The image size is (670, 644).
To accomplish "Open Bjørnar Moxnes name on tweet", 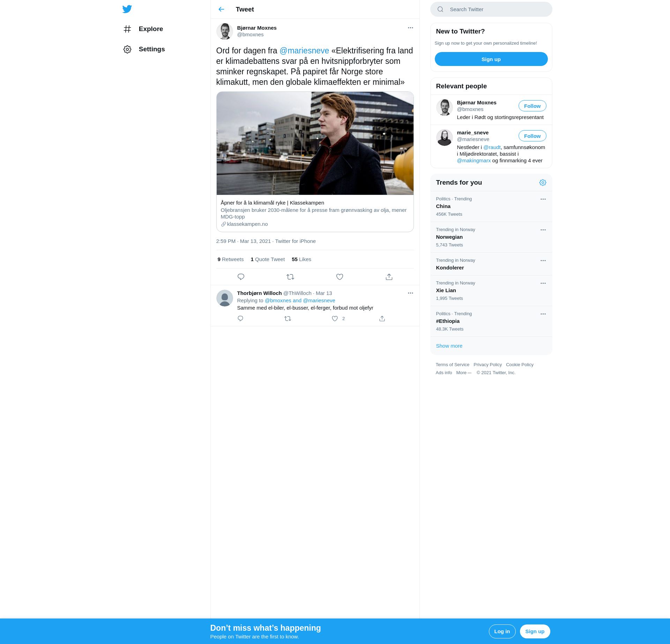I will pos(256,28).
